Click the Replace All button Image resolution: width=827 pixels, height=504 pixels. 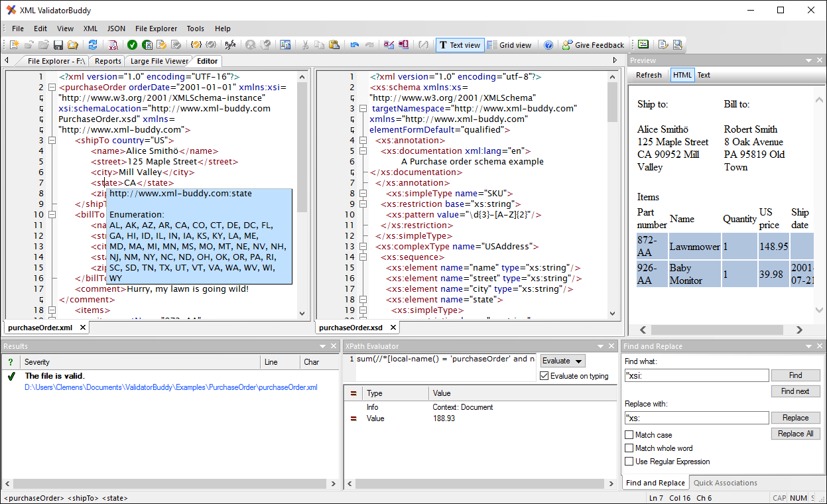click(x=795, y=433)
